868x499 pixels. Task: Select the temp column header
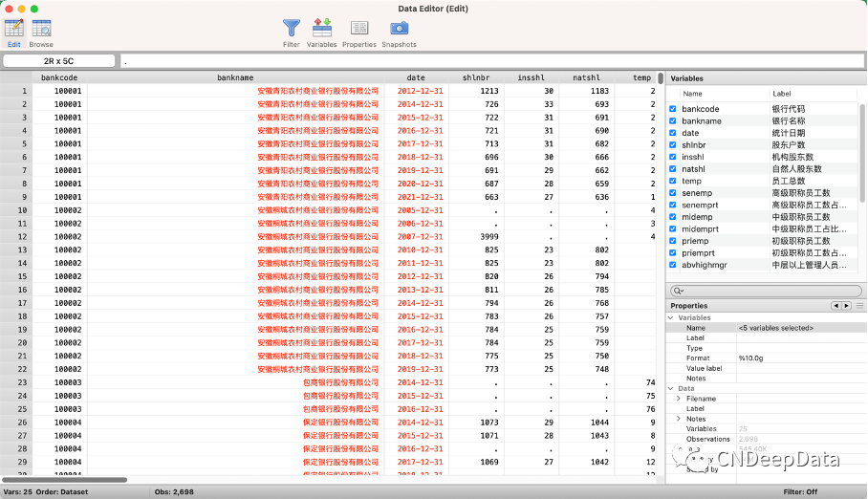[642, 77]
